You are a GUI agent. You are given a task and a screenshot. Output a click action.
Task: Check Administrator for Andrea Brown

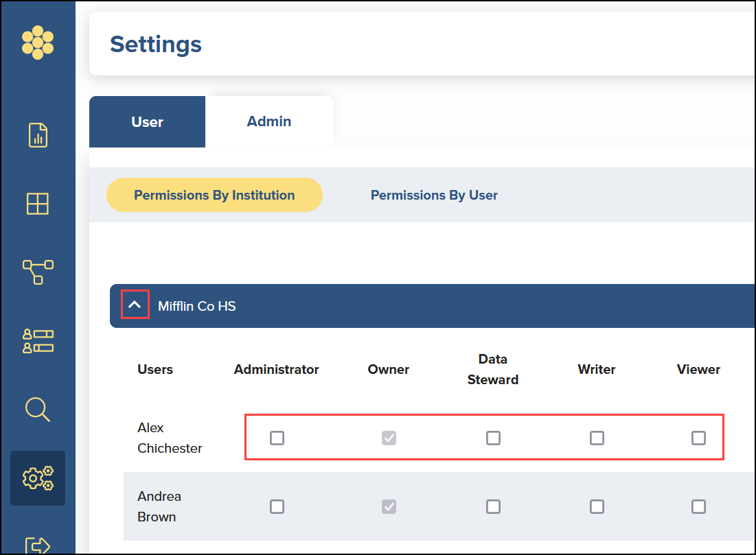(x=277, y=506)
